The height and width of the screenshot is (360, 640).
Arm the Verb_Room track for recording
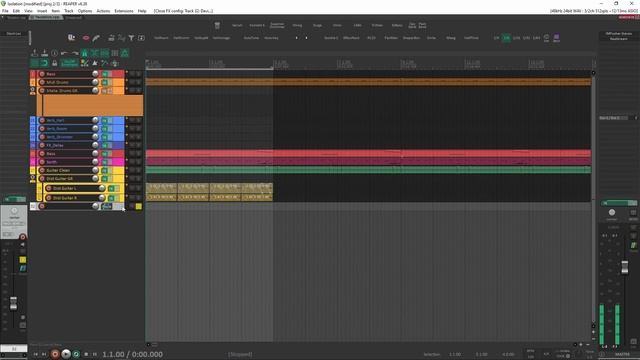point(42,129)
